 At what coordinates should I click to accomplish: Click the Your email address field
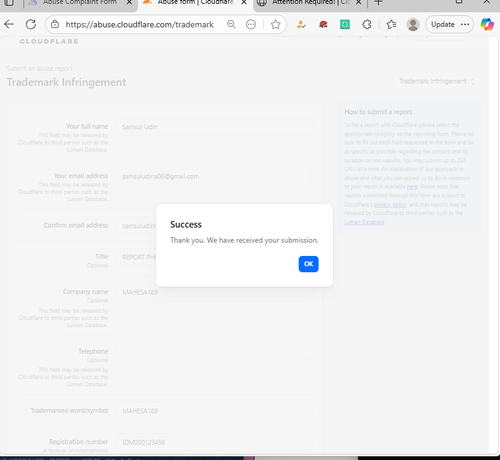pyautogui.click(x=214, y=176)
